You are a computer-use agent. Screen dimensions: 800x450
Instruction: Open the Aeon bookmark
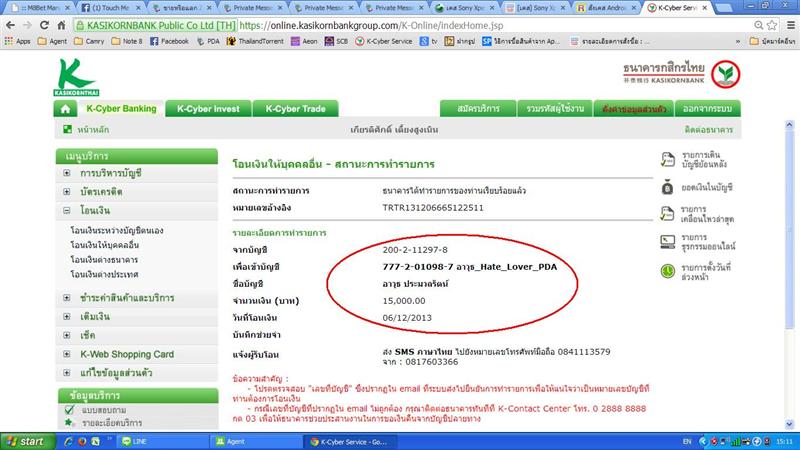(304, 41)
